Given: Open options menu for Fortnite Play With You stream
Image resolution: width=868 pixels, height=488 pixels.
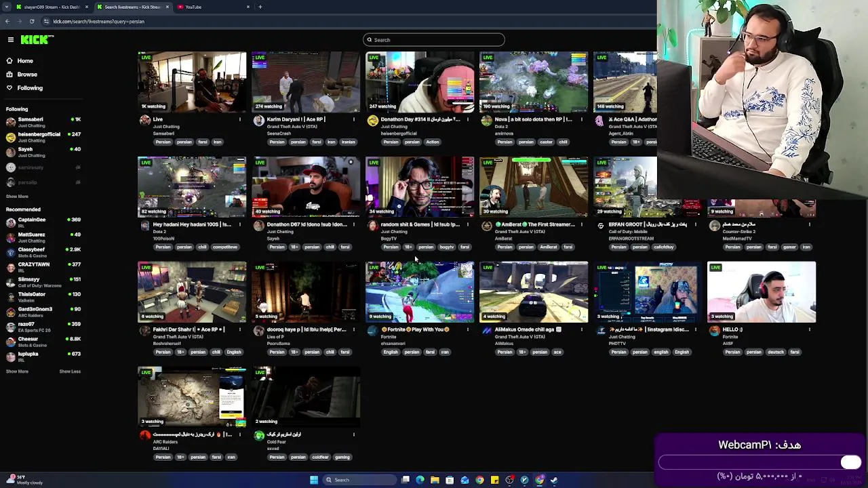Looking at the screenshot, I should 468,329.
